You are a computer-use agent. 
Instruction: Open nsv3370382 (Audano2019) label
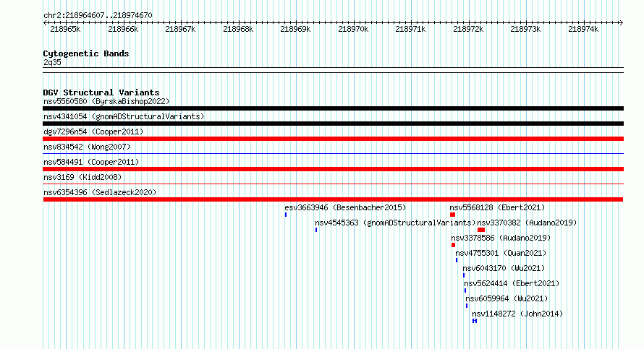(527, 223)
